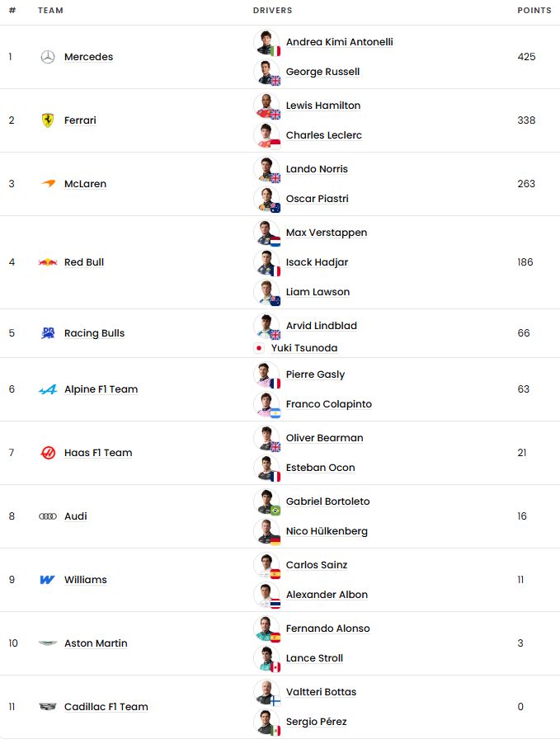Click the Cadillac F1 Team crest icon

coord(48,707)
